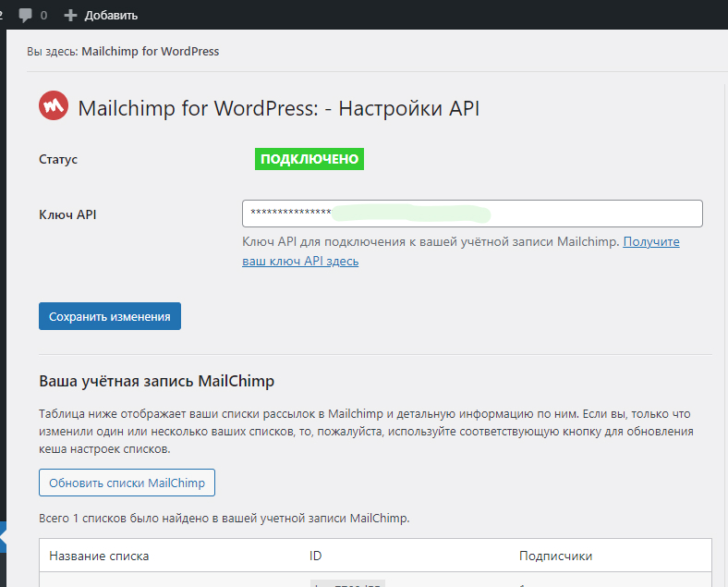Screen dimensions: 728x587
Task: Click the ID column header
Action: click(315, 556)
